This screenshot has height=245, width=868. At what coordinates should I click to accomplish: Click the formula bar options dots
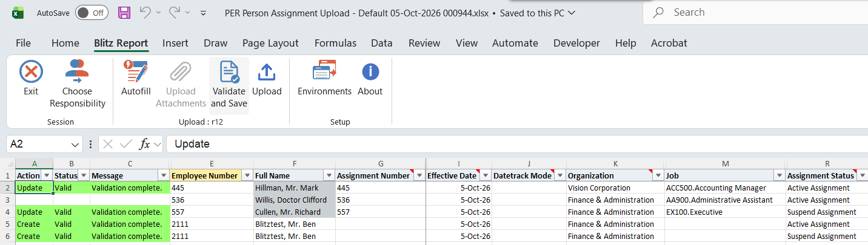[90, 144]
